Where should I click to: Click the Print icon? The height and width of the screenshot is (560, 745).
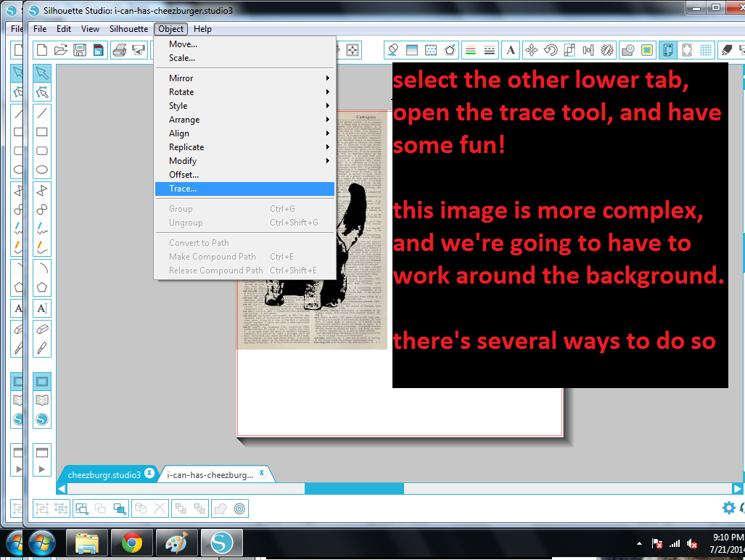point(120,50)
